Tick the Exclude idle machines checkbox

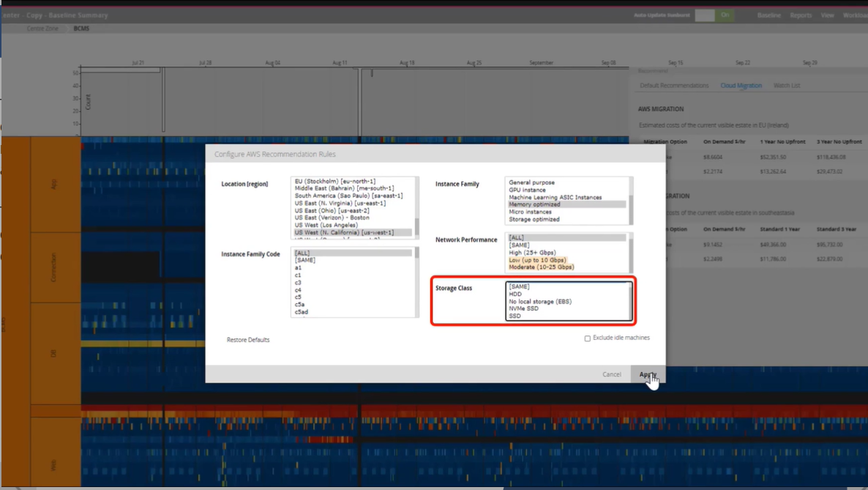click(x=588, y=338)
